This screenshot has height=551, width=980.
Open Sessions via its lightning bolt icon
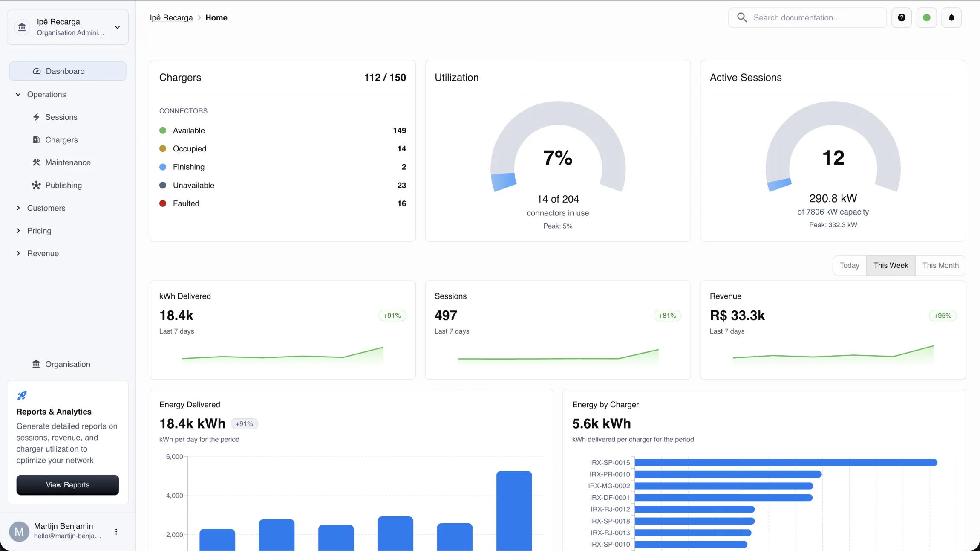coord(36,117)
